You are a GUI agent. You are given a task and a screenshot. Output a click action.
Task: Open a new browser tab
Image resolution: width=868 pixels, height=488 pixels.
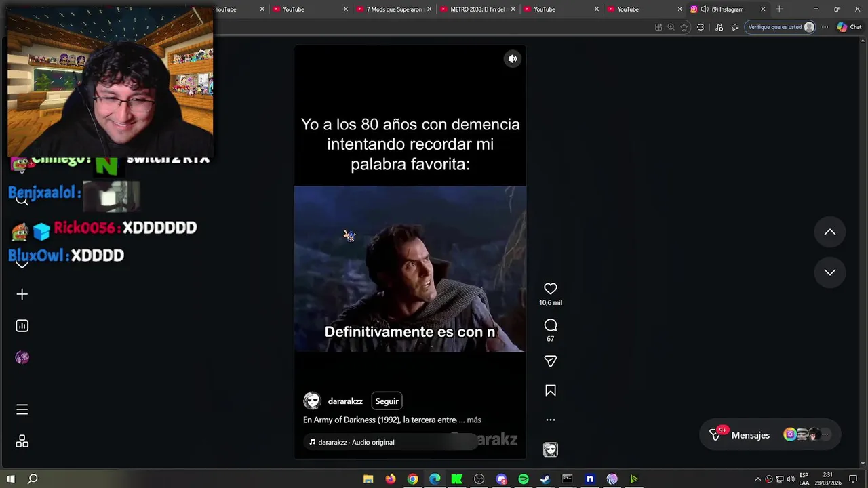[779, 9]
